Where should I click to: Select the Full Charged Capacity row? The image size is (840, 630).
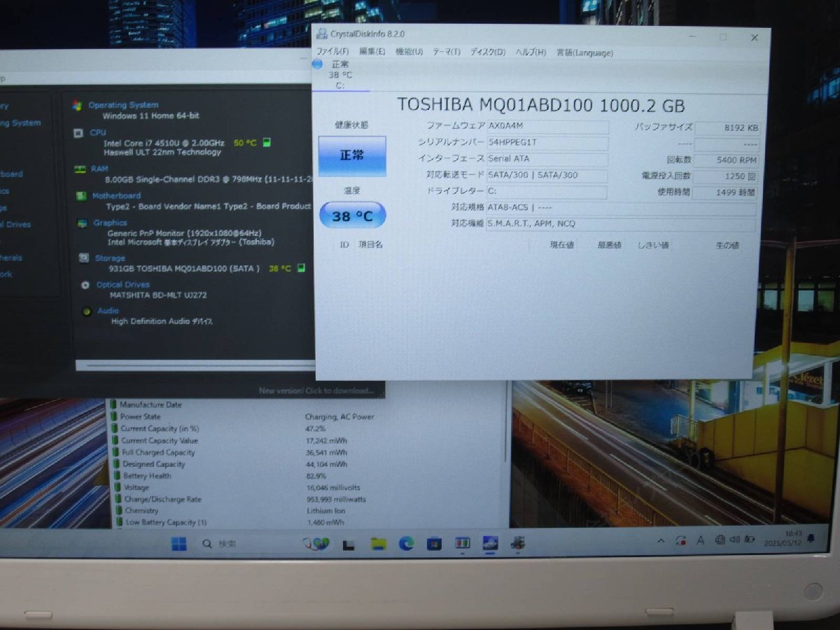tap(308, 452)
